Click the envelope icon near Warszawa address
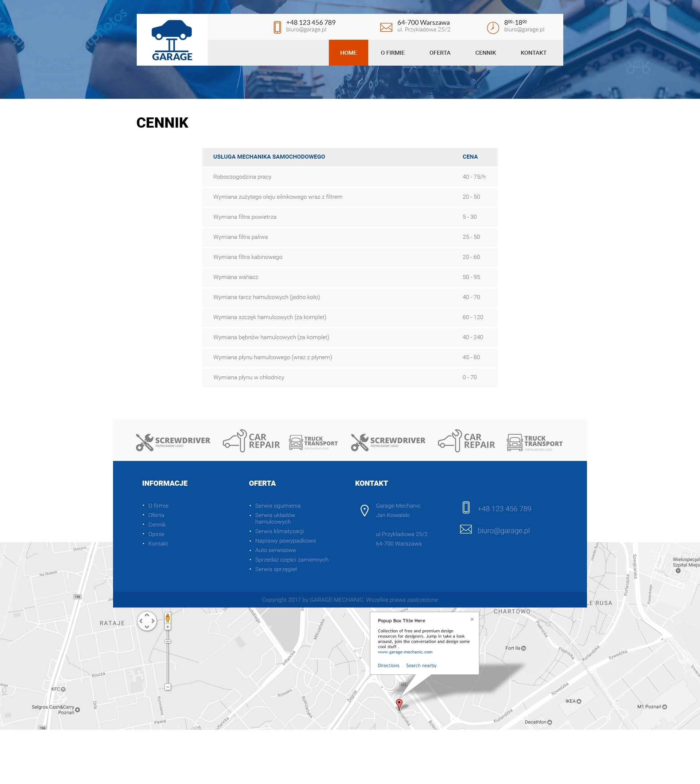This screenshot has width=700, height=784. 386,27
